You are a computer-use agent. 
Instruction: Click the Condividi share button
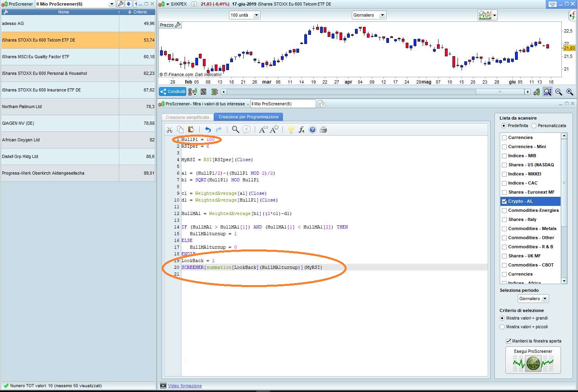(x=173, y=92)
